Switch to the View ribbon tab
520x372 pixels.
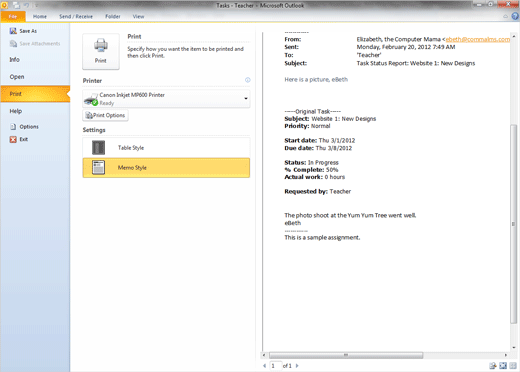pos(138,16)
